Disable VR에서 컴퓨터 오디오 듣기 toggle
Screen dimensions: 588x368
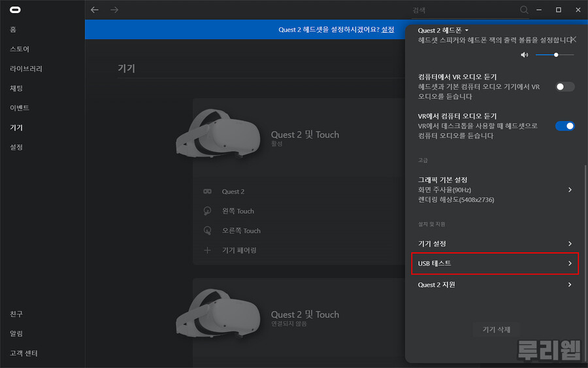[564, 126]
